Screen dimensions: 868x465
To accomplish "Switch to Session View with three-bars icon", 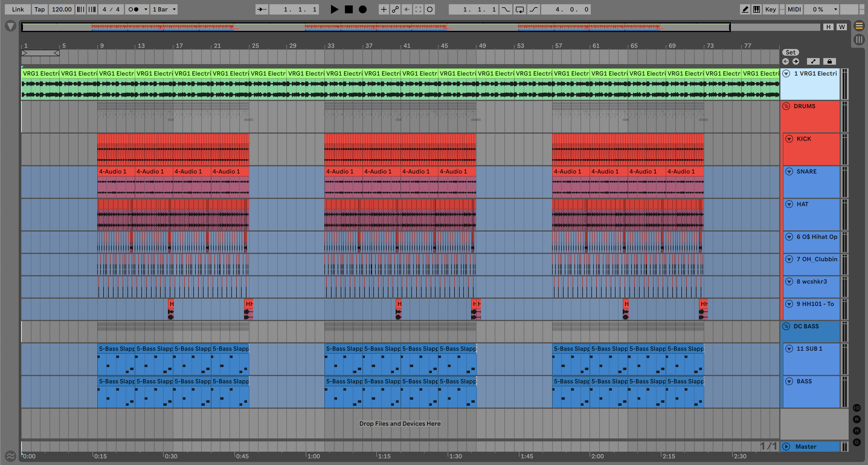I will 859,40.
